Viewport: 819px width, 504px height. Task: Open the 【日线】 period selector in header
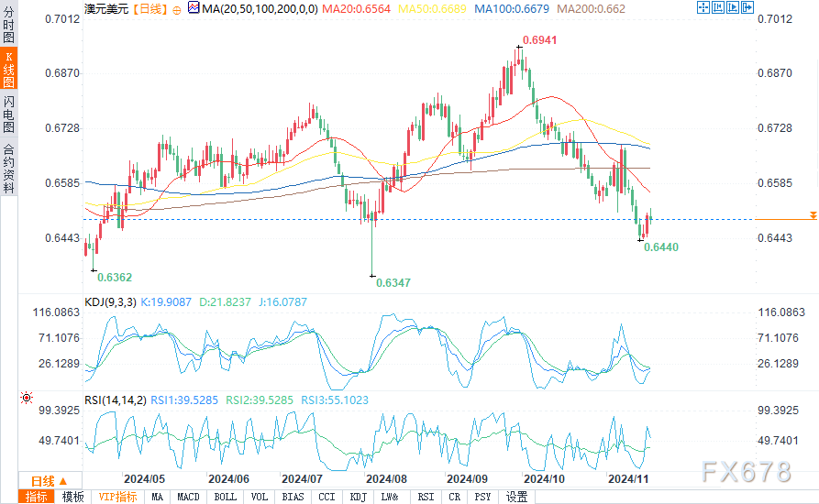click(x=149, y=9)
